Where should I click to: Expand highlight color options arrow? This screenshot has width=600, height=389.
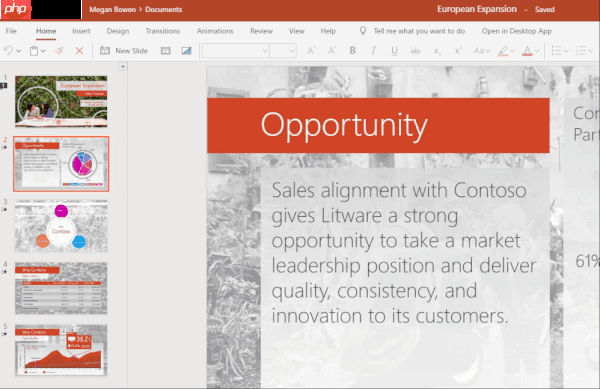(512, 51)
